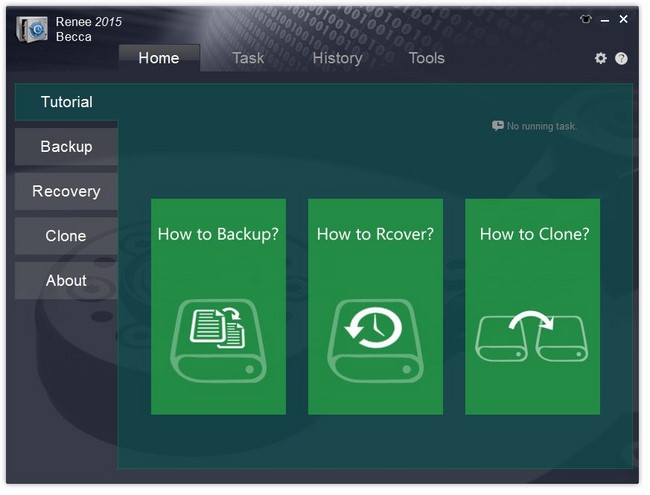Switch to the Home tab
Screen dimensions: 650x495
pyautogui.click(x=159, y=58)
